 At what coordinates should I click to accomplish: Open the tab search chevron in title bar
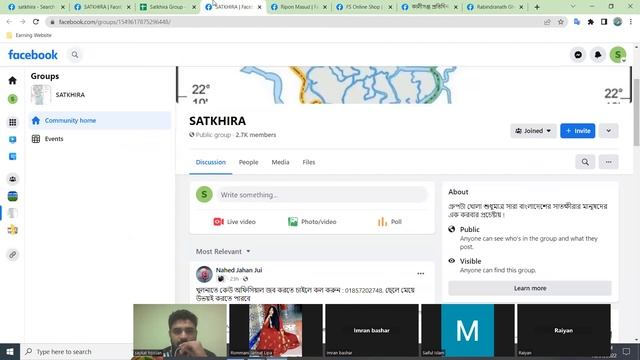tap(573, 7)
